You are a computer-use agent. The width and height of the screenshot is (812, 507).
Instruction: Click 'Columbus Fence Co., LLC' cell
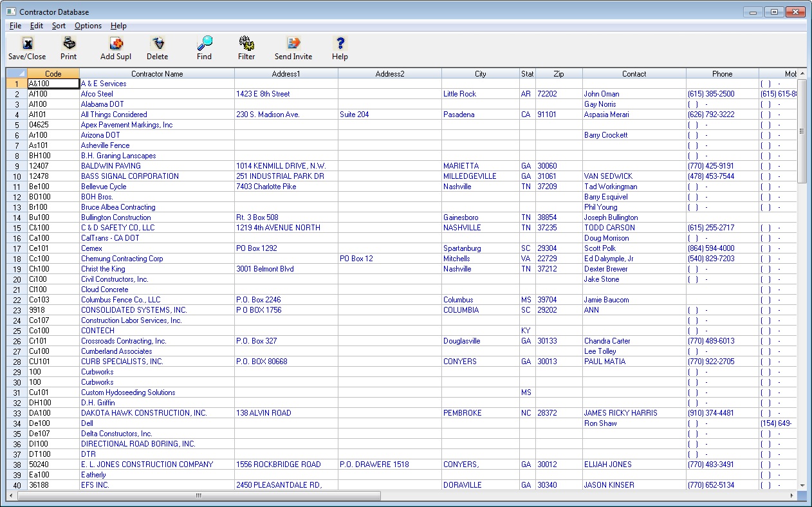157,300
